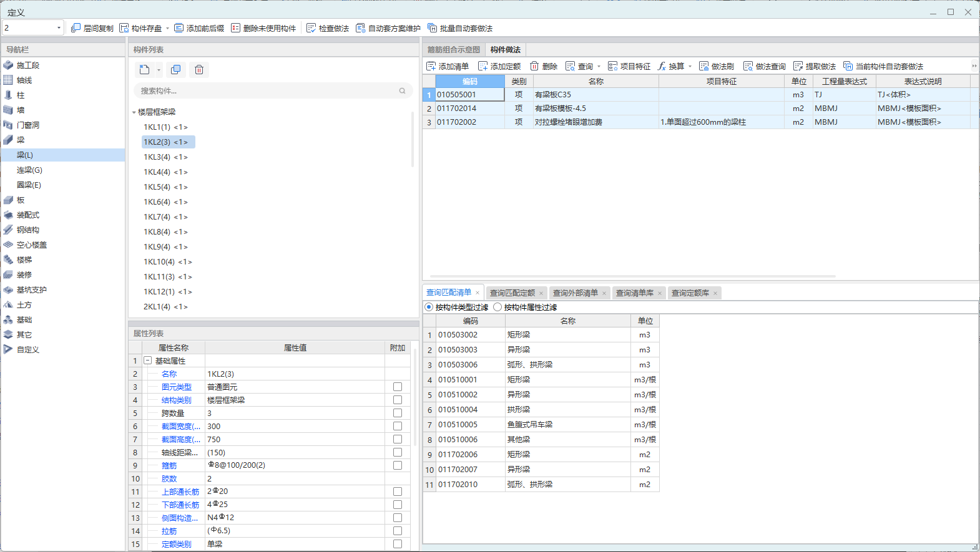This screenshot has height=552, width=980.
Task: Click the copy component icon in 构件列表
Action: point(176,70)
